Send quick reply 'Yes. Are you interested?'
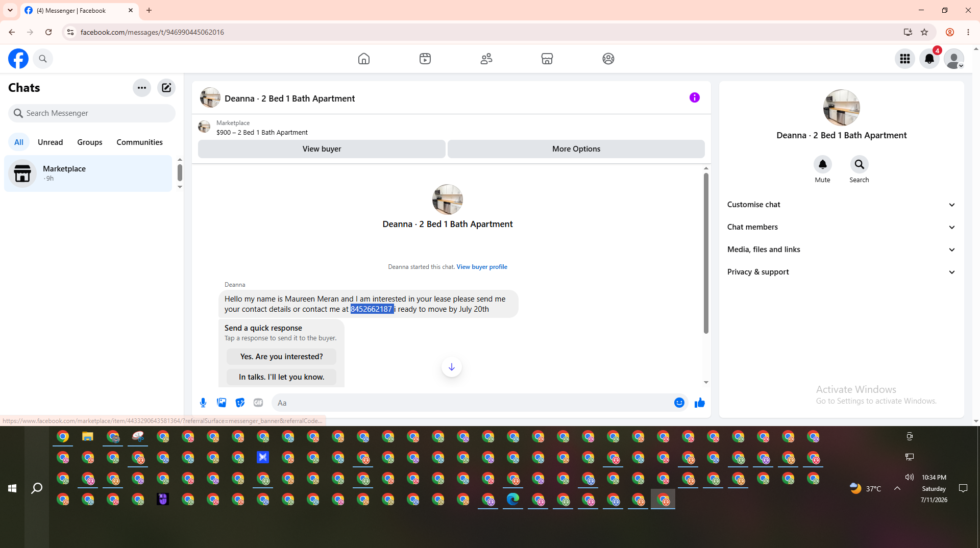The height and width of the screenshot is (548, 980). pyautogui.click(x=281, y=357)
